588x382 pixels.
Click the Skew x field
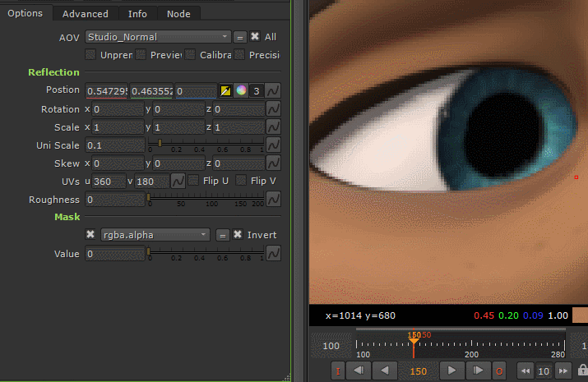(118, 163)
